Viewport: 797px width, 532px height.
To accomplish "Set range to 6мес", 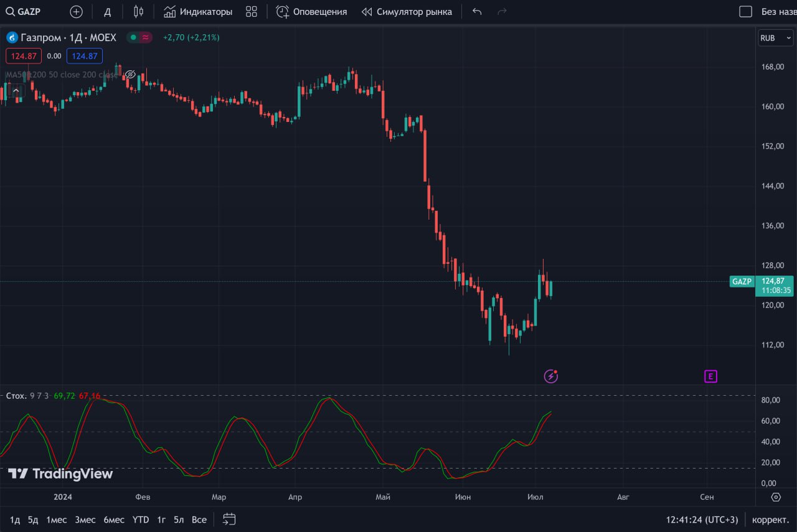I will pos(114,520).
